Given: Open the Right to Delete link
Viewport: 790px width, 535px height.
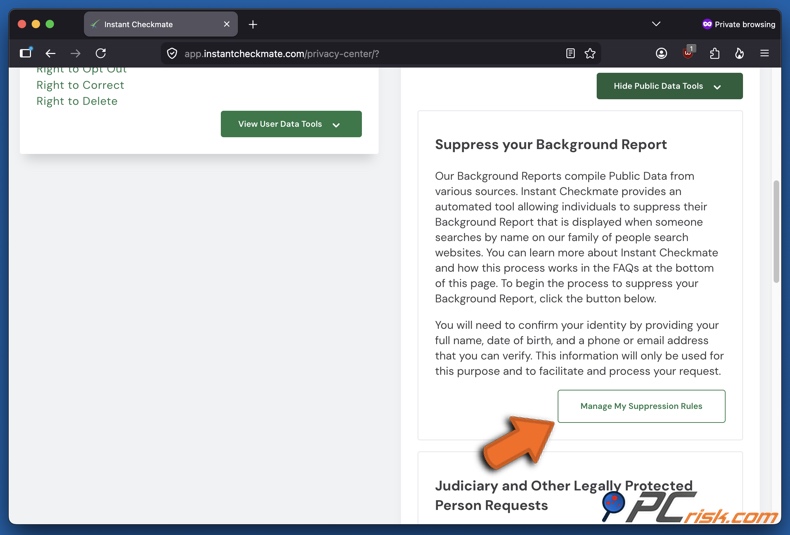Looking at the screenshot, I should coord(77,101).
